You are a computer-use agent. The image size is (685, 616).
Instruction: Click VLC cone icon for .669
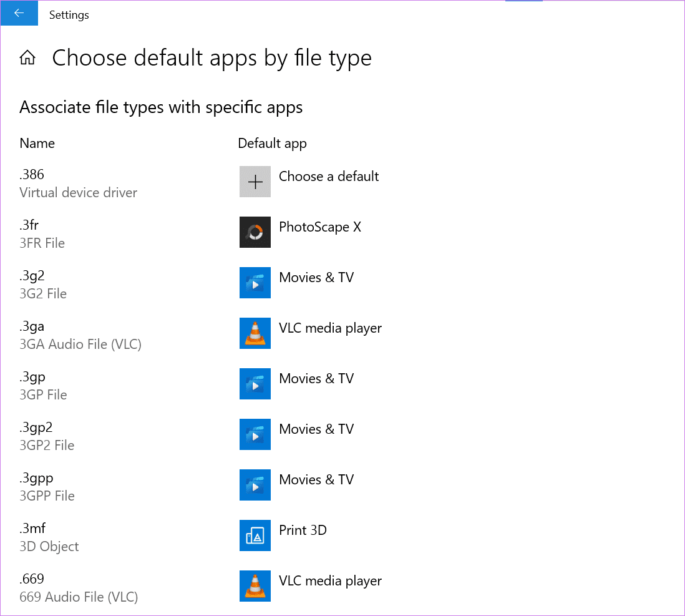click(255, 586)
